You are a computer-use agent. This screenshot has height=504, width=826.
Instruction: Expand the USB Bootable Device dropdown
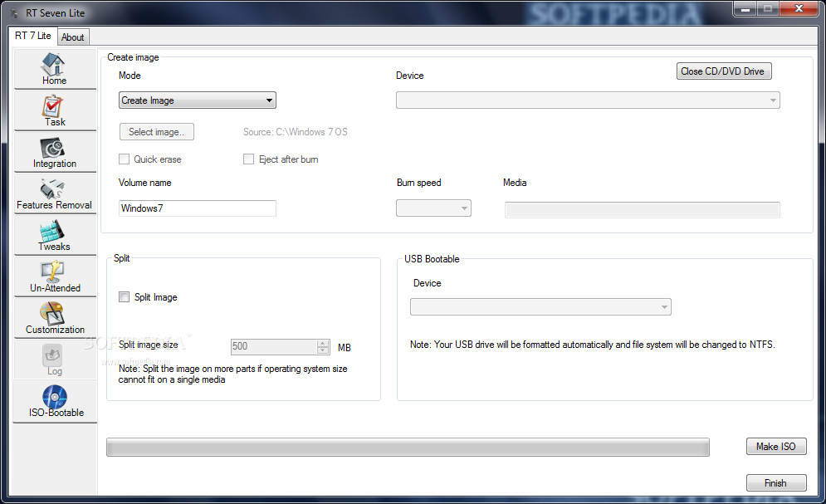[540, 306]
